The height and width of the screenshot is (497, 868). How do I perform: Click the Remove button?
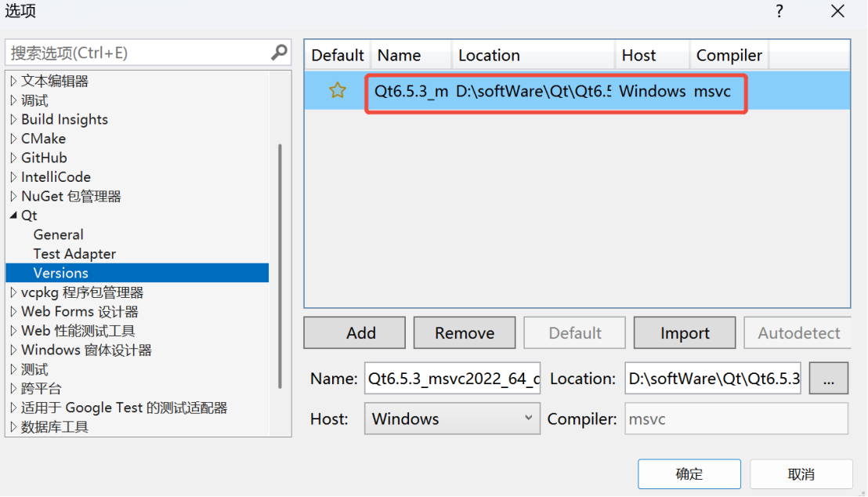tap(464, 332)
